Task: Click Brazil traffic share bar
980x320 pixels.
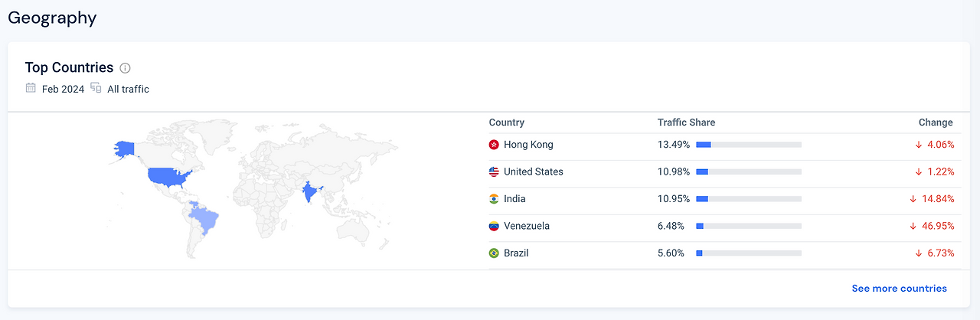Action: pos(749,253)
